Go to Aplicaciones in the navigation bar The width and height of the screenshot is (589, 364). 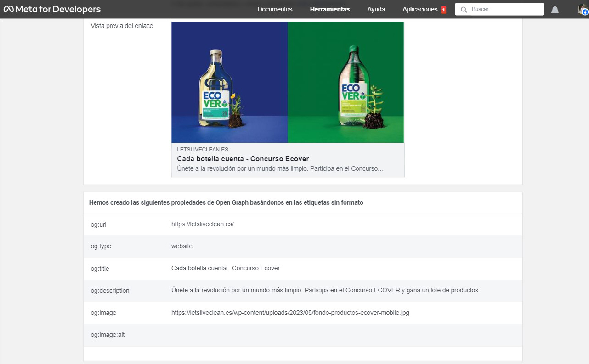pyautogui.click(x=419, y=9)
